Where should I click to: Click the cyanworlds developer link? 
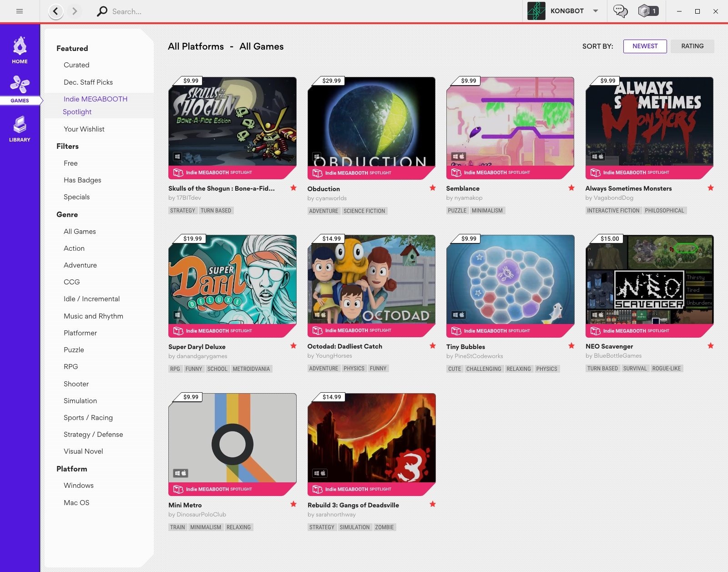[331, 198]
